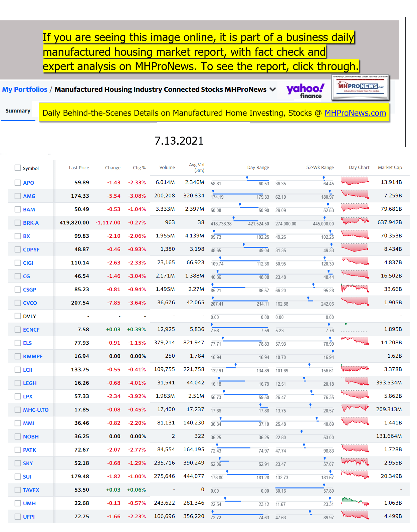Open the MHC-U.TO day chart sparkline
Viewport: 417px width, 532px height.
click(x=355, y=408)
